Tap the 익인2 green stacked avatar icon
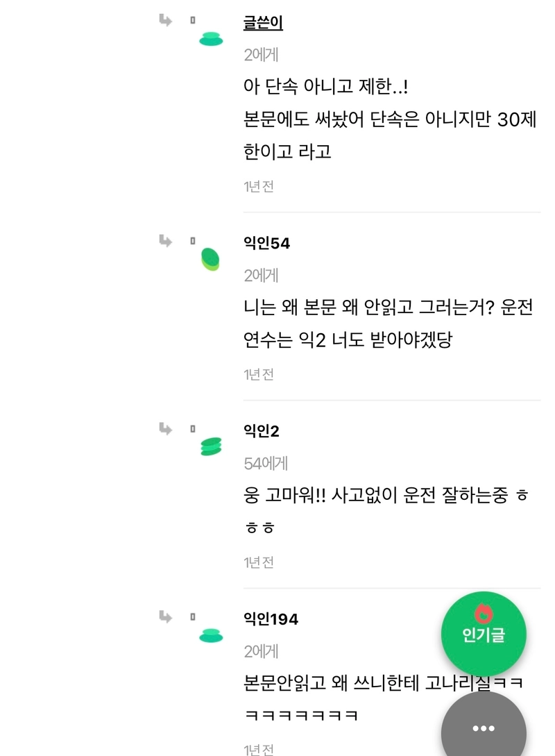This screenshot has width=555, height=756. [211, 446]
